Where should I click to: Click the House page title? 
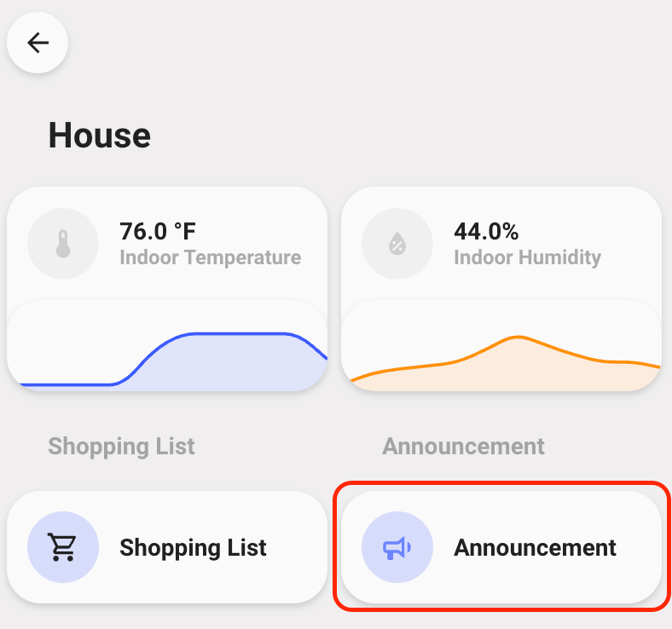(99, 135)
